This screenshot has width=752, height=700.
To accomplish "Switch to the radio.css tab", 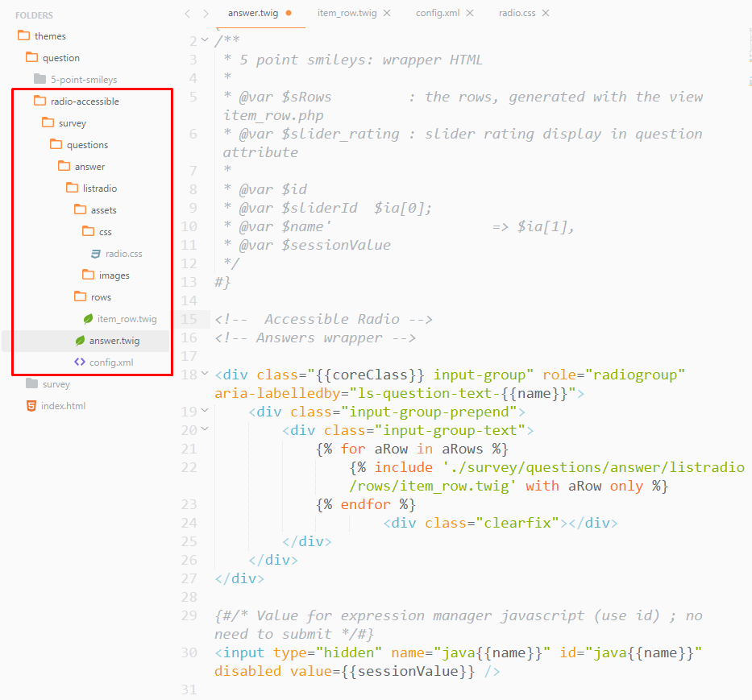I will coord(518,13).
